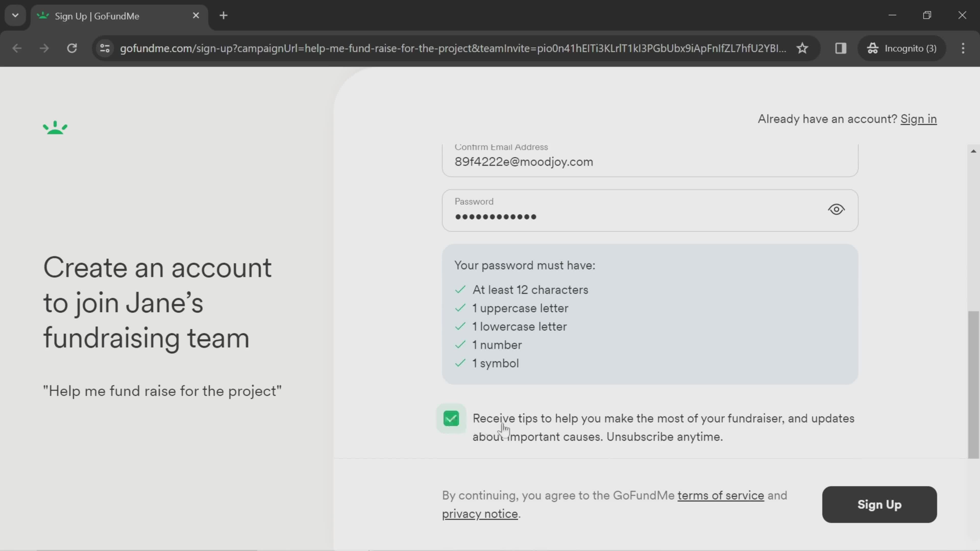Click the Password input field
Viewport: 980px width, 551px height.
[650, 210]
